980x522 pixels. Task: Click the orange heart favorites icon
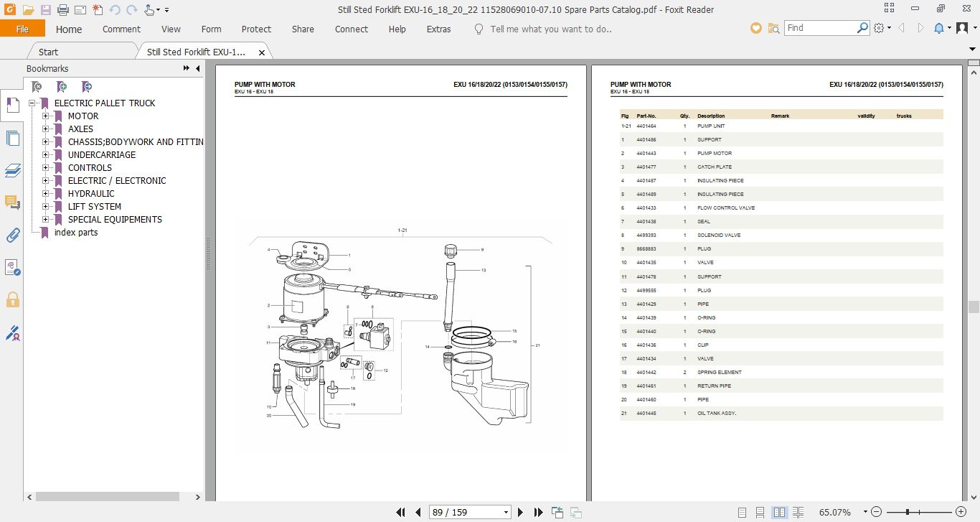755,28
